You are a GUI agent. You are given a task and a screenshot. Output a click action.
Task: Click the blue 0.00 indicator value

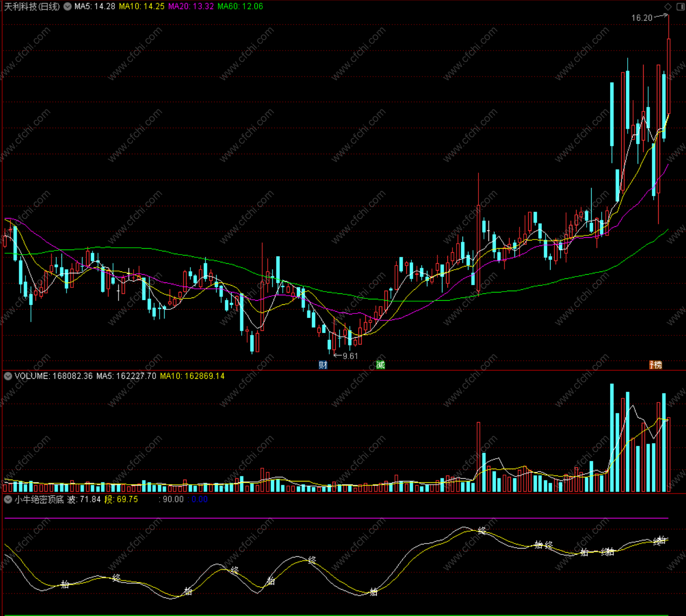(x=200, y=499)
